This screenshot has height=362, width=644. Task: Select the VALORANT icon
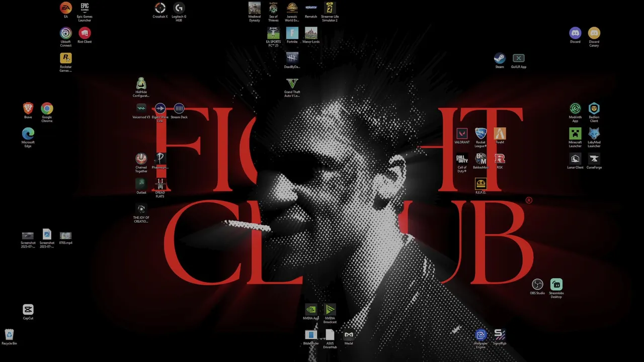tap(462, 134)
